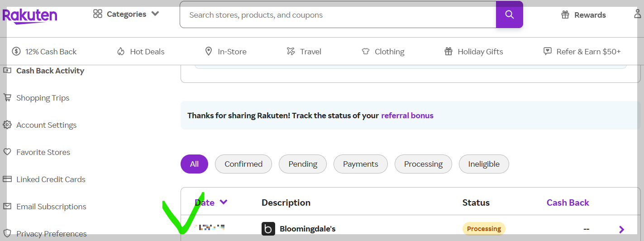Open In-Store location pin icon
The height and width of the screenshot is (241, 644).
click(x=208, y=51)
